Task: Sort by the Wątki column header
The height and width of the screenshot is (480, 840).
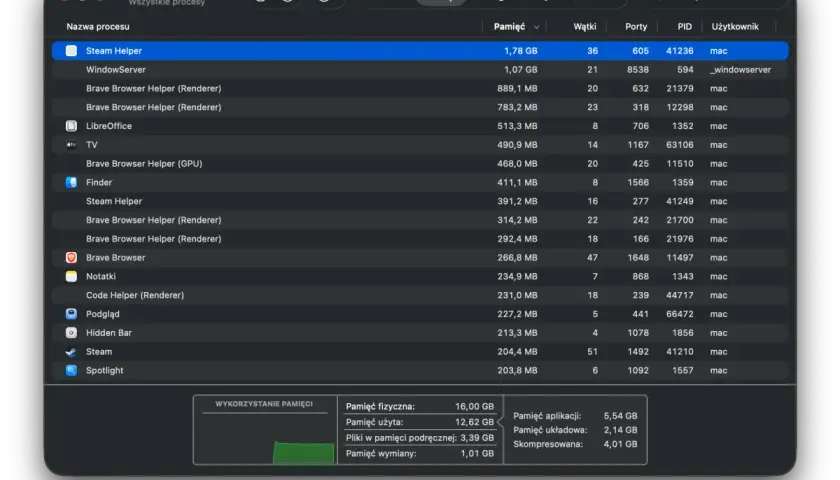Action: coord(584,26)
